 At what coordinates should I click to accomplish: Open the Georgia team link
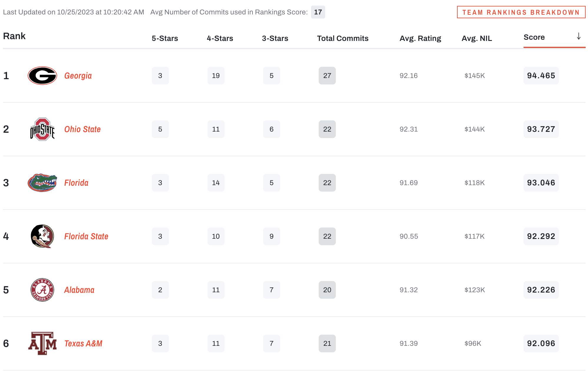tap(78, 76)
